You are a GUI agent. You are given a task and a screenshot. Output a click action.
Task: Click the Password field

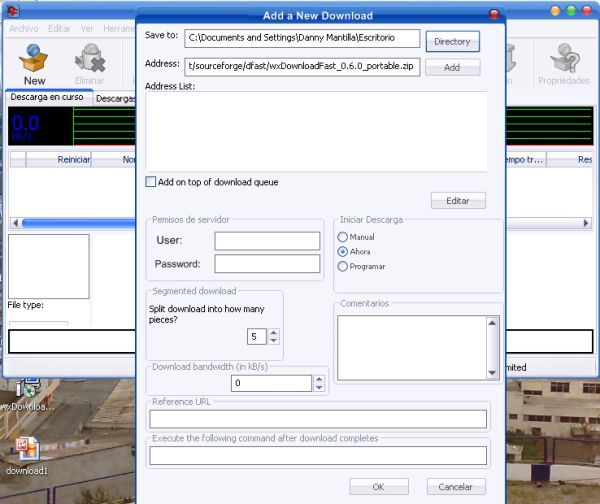[x=267, y=264]
